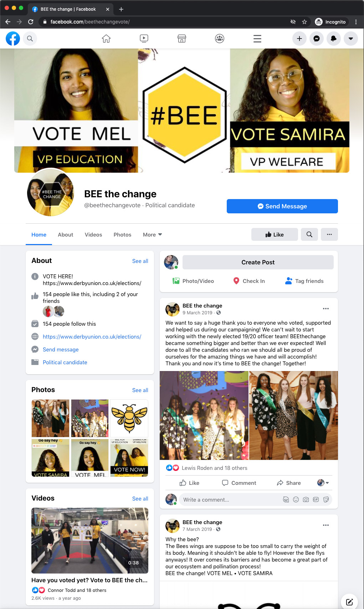The height and width of the screenshot is (609, 364).
Task: Like the 9 March 2019 post
Action: click(190, 483)
